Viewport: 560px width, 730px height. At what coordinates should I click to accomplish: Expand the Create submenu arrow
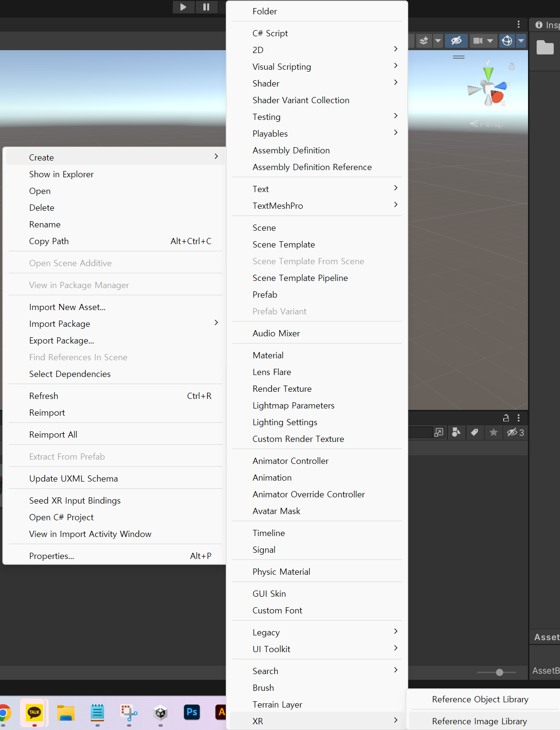tap(216, 157)
